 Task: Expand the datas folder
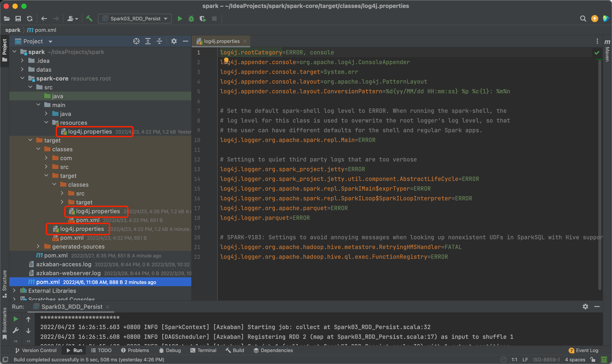[x=22, y=69]
